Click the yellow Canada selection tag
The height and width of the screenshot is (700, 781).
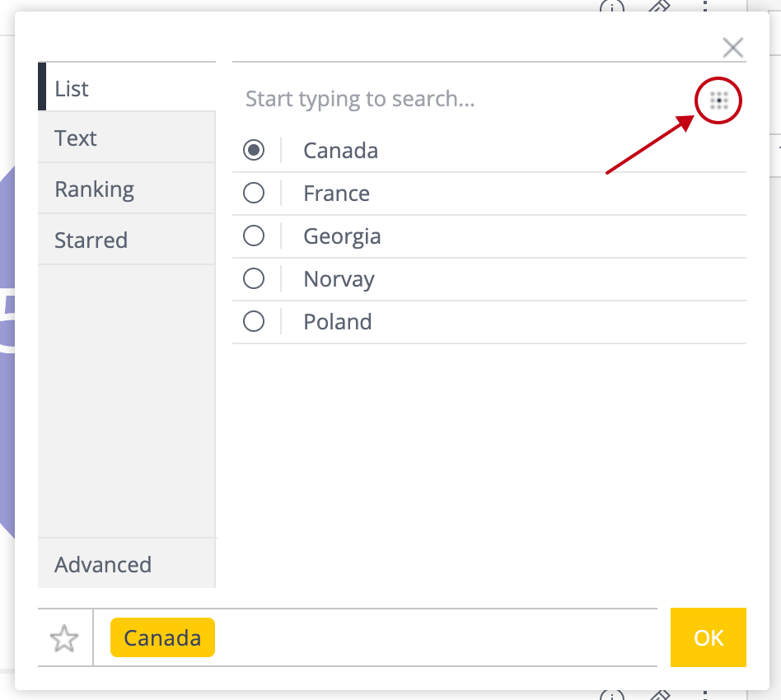coord(162,638)
